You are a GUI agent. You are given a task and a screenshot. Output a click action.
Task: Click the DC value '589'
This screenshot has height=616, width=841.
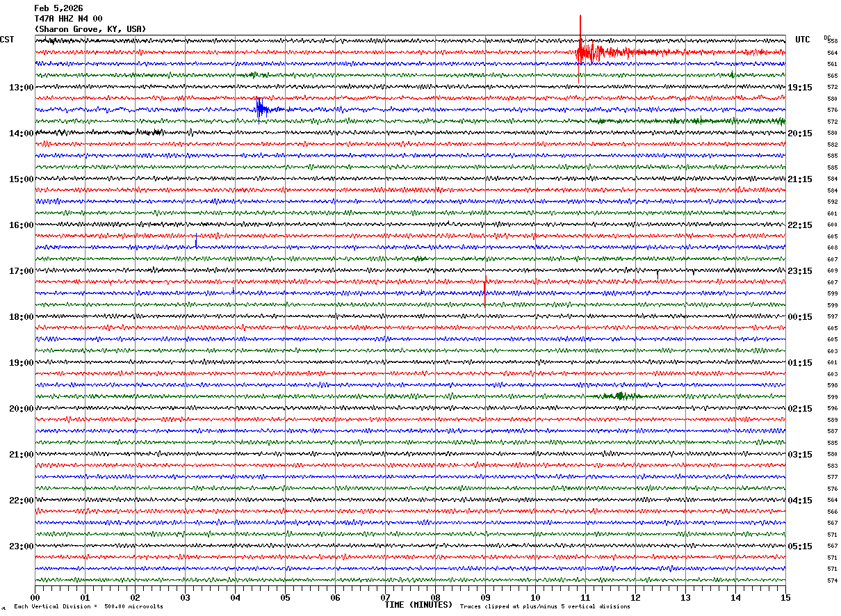click(x=832, y=420)
